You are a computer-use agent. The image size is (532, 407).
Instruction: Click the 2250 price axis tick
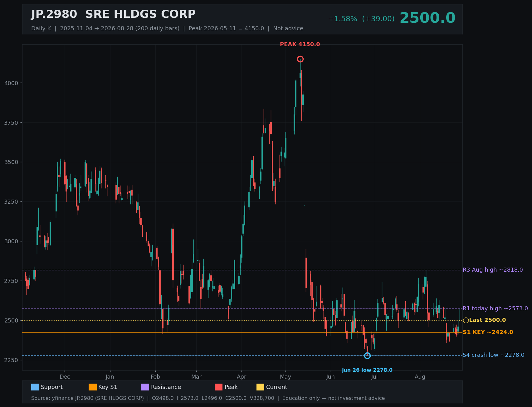click(11, 360)
